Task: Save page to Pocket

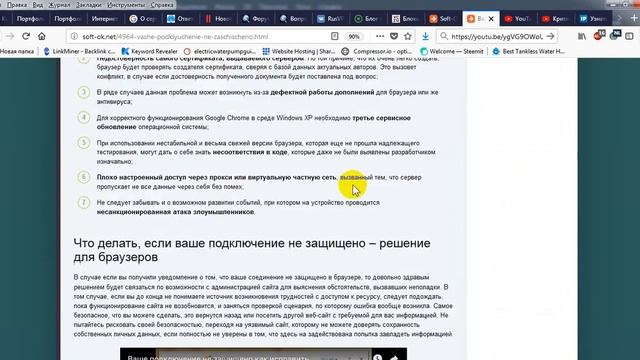Action: click(394, 36)
